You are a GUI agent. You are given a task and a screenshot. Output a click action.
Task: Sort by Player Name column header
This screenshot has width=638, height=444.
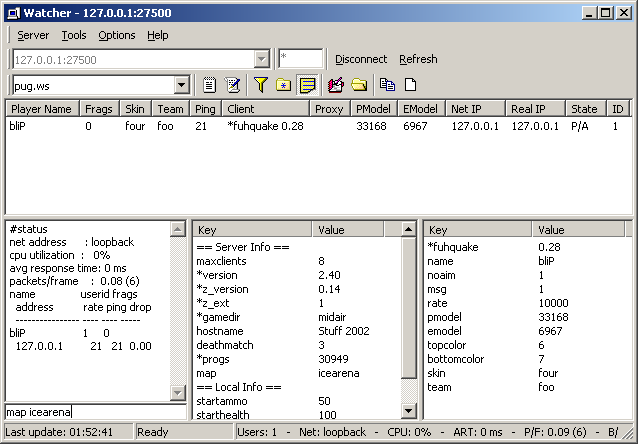coord(42,109)
